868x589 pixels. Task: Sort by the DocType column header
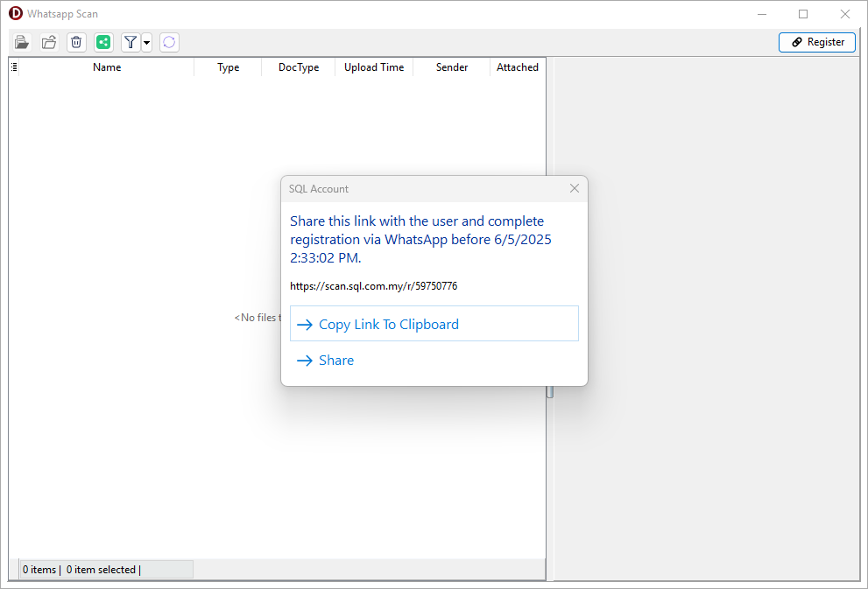click(299, 67)
